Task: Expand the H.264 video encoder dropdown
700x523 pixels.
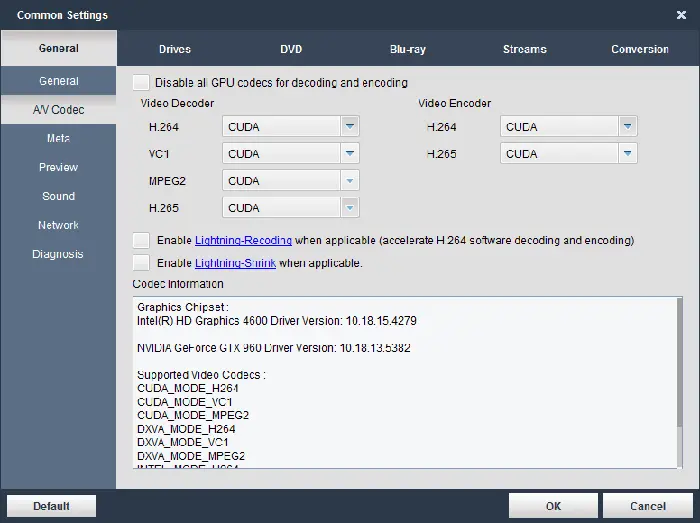Action: (x=627, y=127)
